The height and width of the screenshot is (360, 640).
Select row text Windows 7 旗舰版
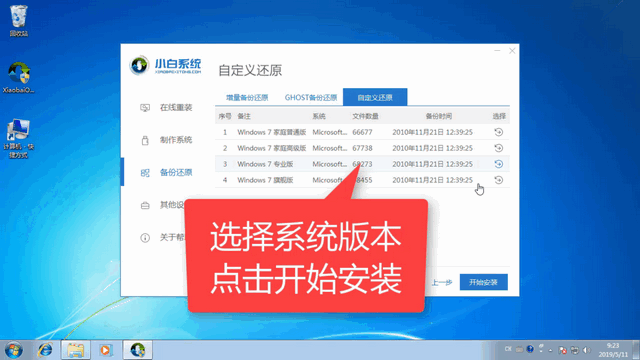(265, 180)
